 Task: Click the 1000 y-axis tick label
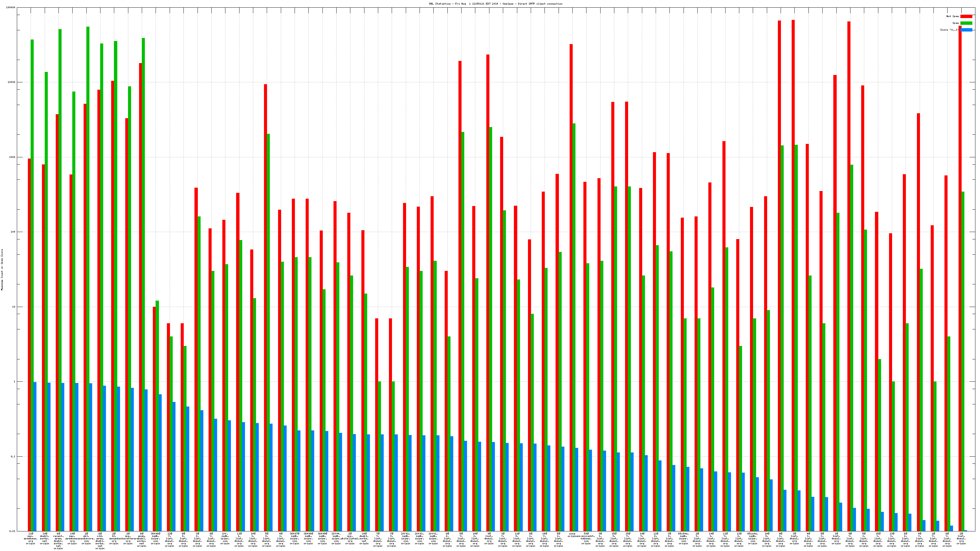(x=12, y=157)
